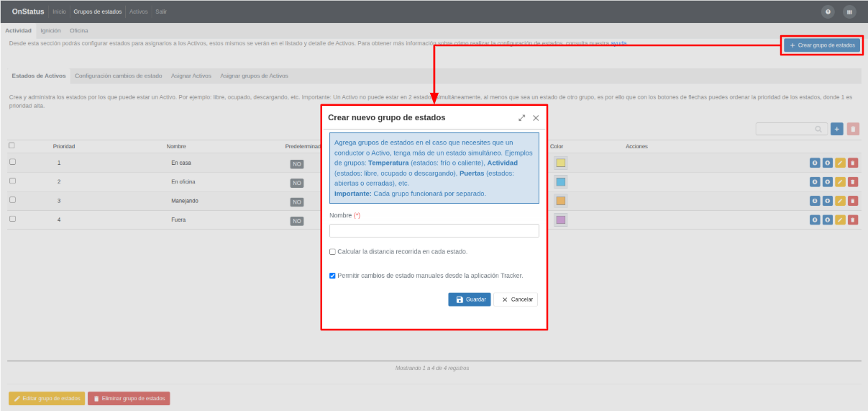Delete the En oficina state

point(853,181)
